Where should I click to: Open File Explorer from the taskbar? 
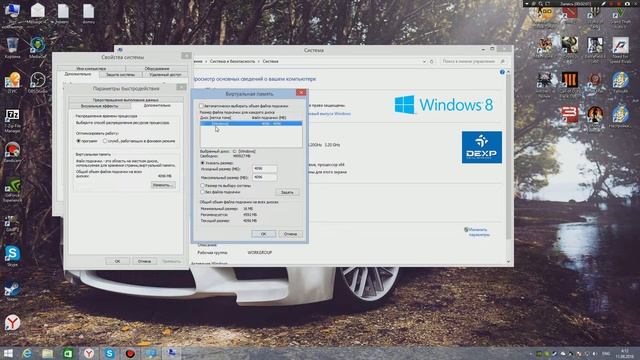pos(48,353)
